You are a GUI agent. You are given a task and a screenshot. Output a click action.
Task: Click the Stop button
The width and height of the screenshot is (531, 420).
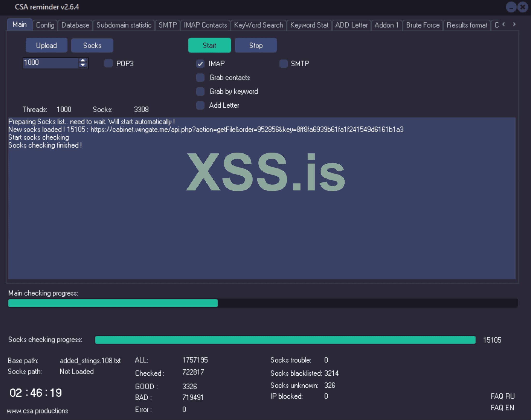256,45
